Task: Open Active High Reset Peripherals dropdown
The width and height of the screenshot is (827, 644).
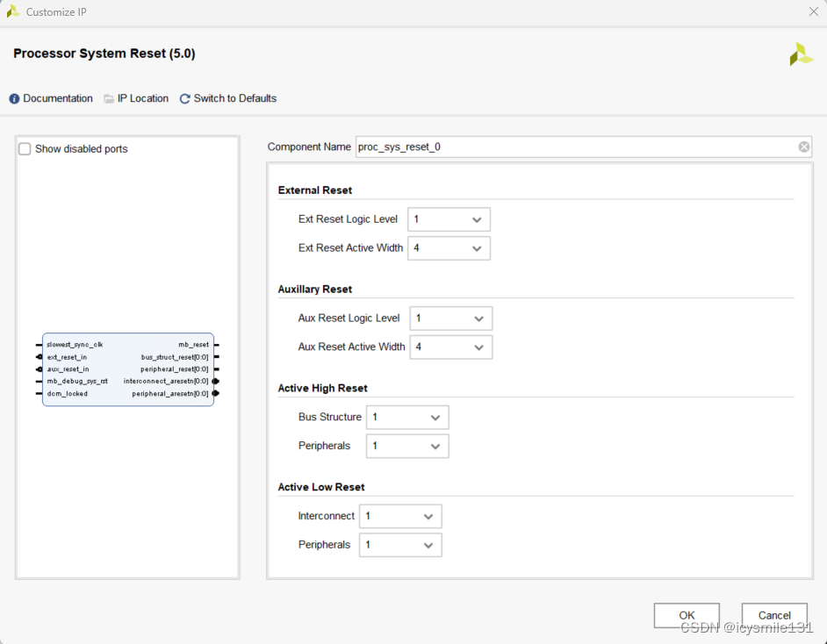Action: [407, 447]
